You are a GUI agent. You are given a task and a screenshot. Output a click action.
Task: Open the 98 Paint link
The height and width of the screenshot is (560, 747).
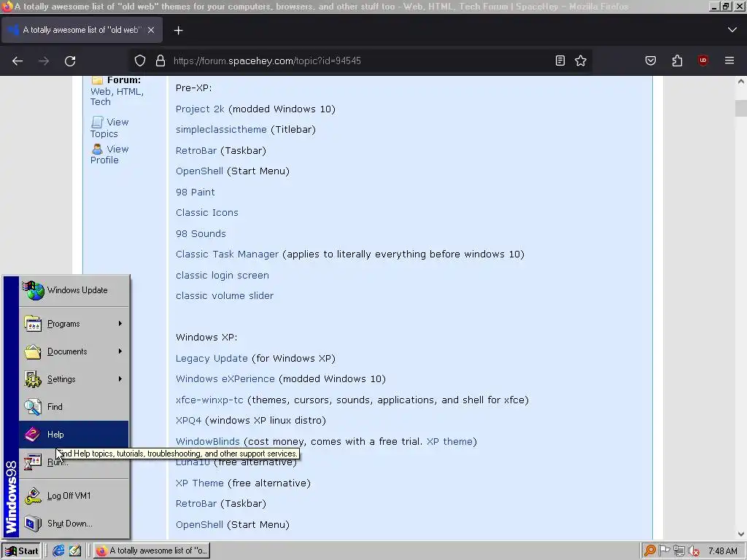196,192
